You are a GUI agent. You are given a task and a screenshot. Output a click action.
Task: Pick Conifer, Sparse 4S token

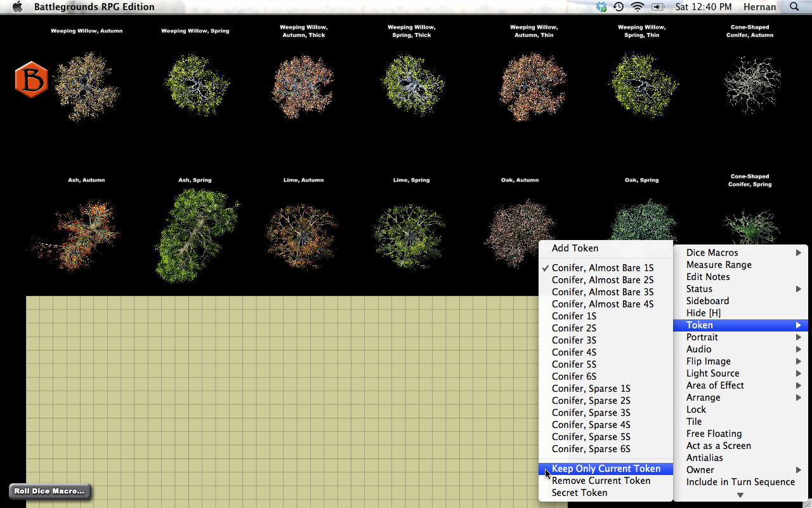(606, 425)
